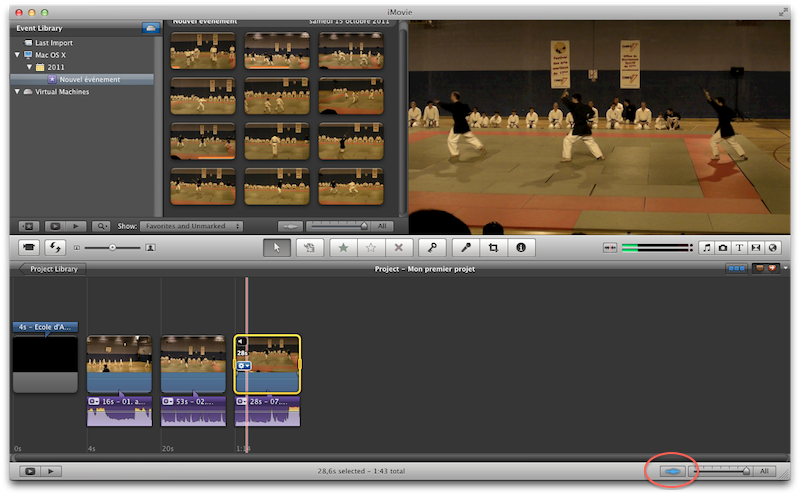800x495 pixels.
Task: Click All button in project zoom bar
Action: pyautogui.click(x=764, y=471)
